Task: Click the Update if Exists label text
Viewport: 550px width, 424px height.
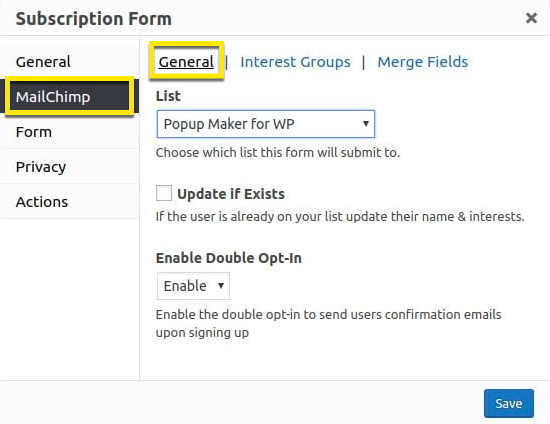Action: 231,194
